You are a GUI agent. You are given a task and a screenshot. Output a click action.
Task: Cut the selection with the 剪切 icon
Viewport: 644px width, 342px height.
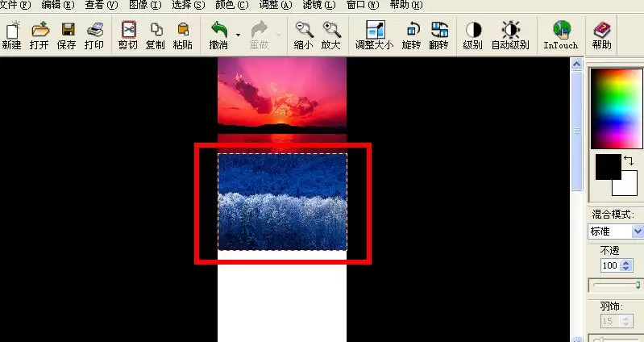point(128,30)
